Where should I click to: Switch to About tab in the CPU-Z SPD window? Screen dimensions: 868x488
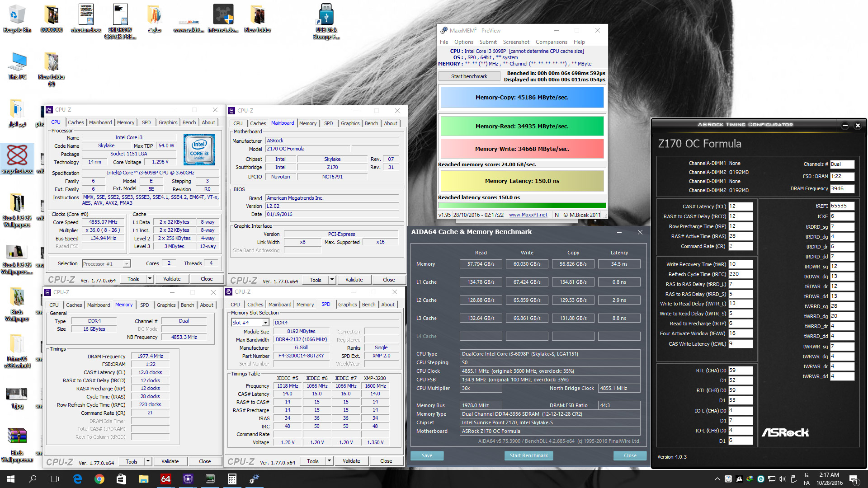[x=388, y=305]
